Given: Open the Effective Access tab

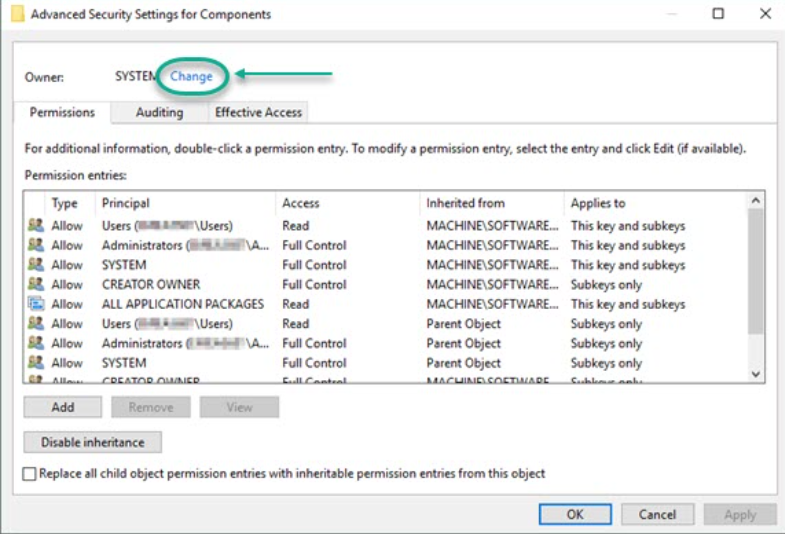Looking at the screenshot, I should (x=258, y=112).
